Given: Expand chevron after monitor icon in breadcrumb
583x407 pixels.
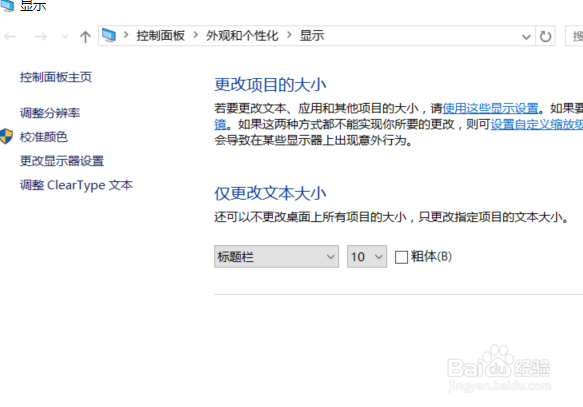Looking at the screenshot, I should click(126, 35).
